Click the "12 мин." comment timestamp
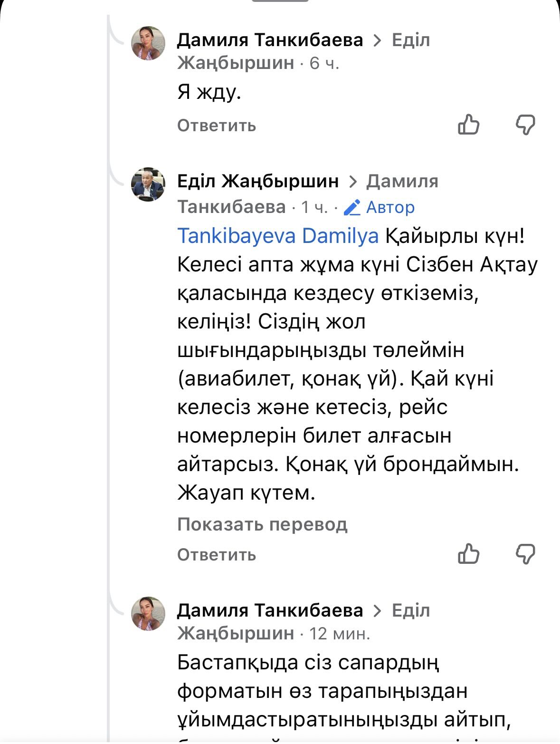 tap(340, 633)
